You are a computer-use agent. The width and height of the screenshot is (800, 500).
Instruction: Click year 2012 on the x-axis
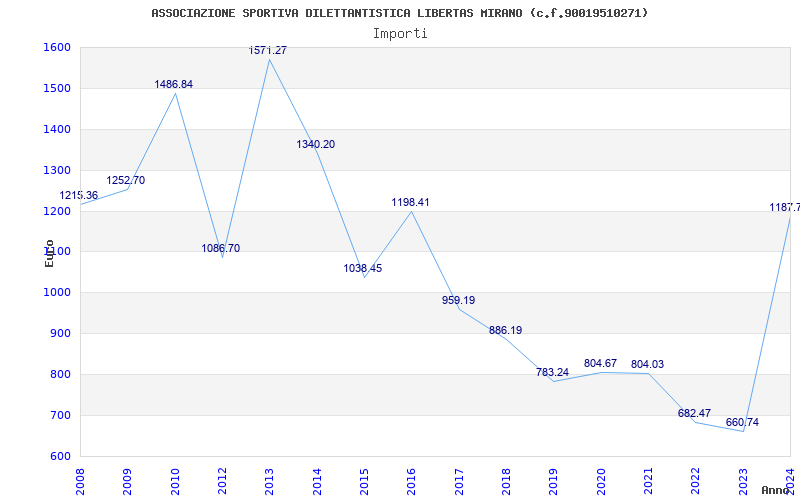(222, 482)
